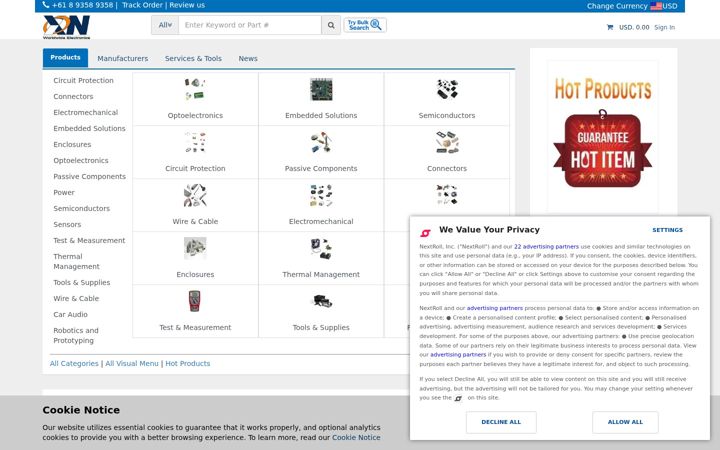This screenshot has height=450, width=720.
Task: Click the shopping cart icon
Action: pos(610,28)
